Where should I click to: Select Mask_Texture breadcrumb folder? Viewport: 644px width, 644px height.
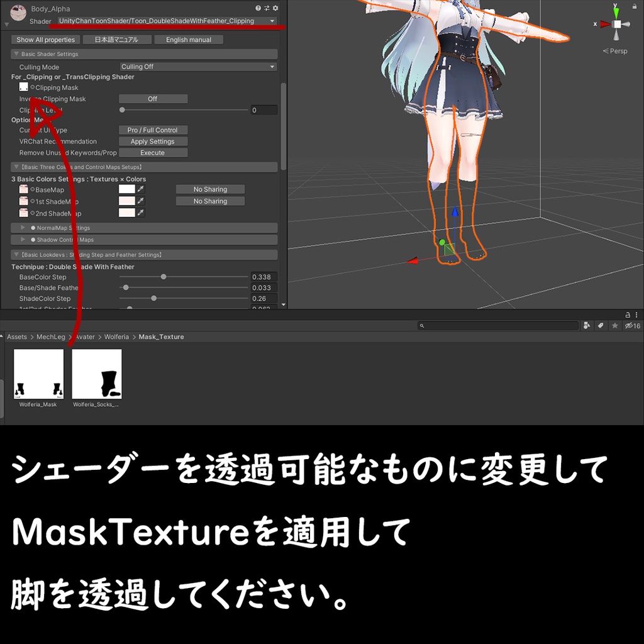[161, 337]
